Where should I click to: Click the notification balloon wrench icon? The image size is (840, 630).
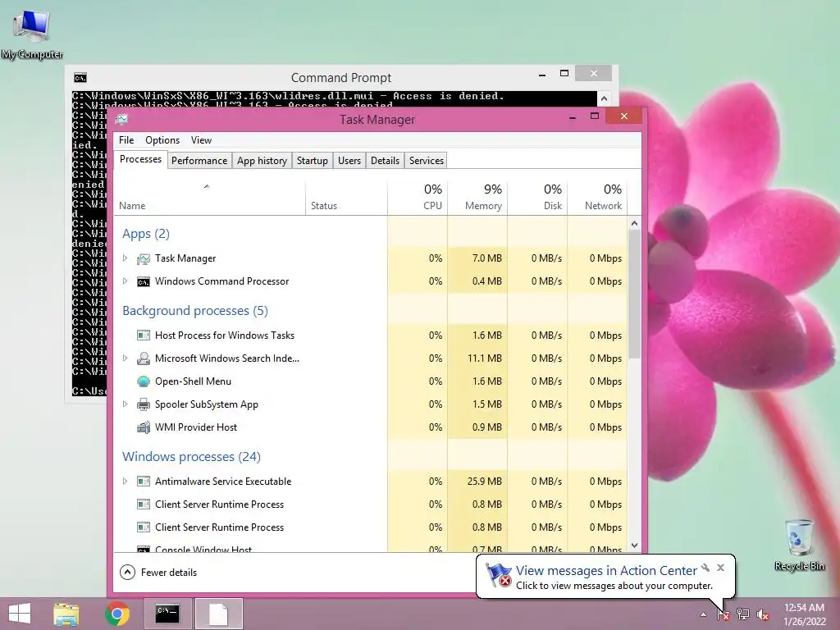705,568
